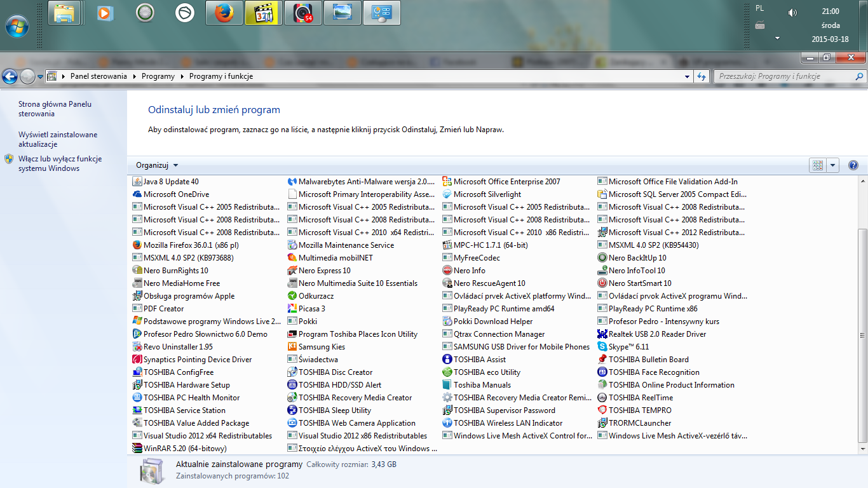Select Toshiba Manuals entry
This screenshot has height=488, width=868.
click(477, 385)
